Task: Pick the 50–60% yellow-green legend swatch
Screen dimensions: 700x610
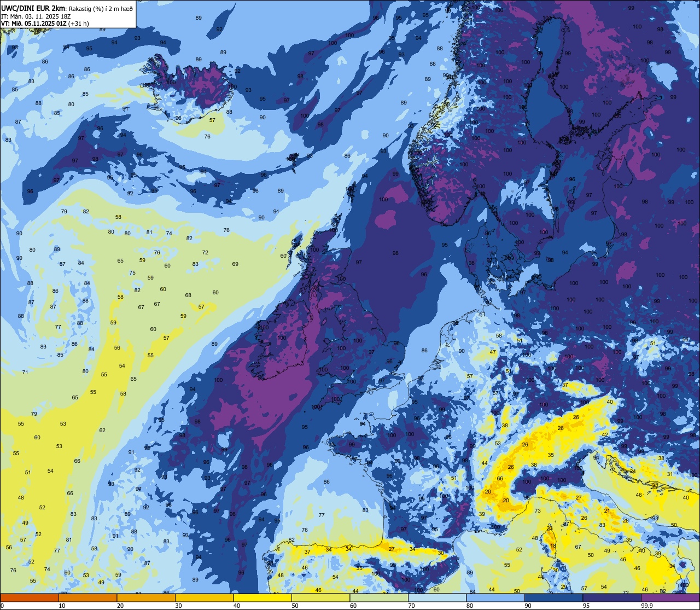Action: coord(320,597)
